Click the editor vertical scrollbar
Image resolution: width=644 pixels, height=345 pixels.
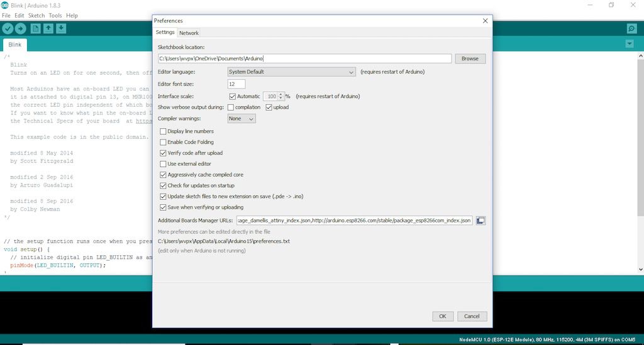(x=641, y=138)
